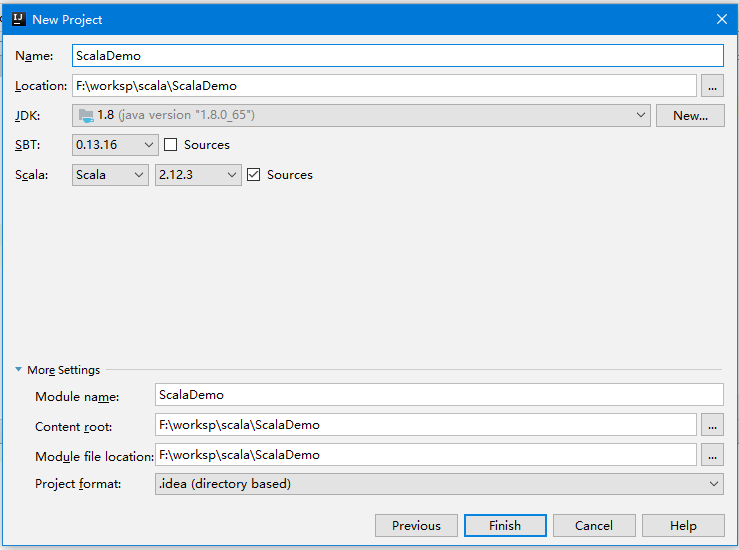
Task: Open Help for this dialog
Action: click(683, 526)
